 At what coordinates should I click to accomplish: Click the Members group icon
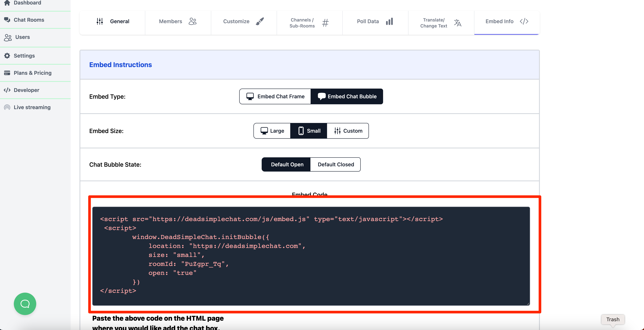tap(193, 21)
